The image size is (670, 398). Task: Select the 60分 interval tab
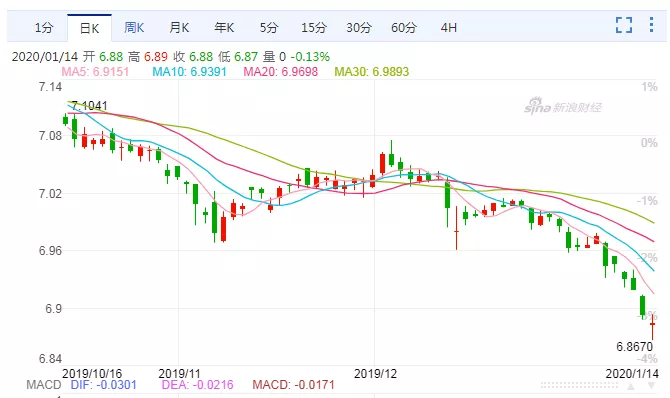[404, 28]
